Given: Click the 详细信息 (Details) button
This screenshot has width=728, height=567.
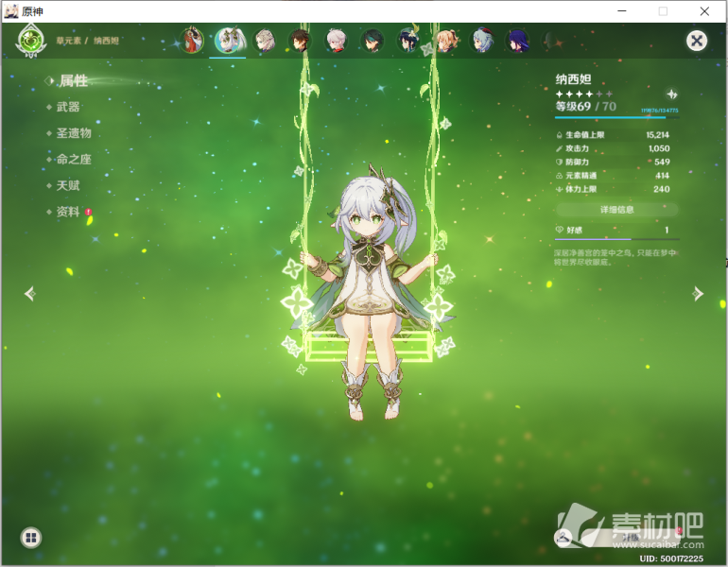Looking at the screenshot, I should point(616,209).
